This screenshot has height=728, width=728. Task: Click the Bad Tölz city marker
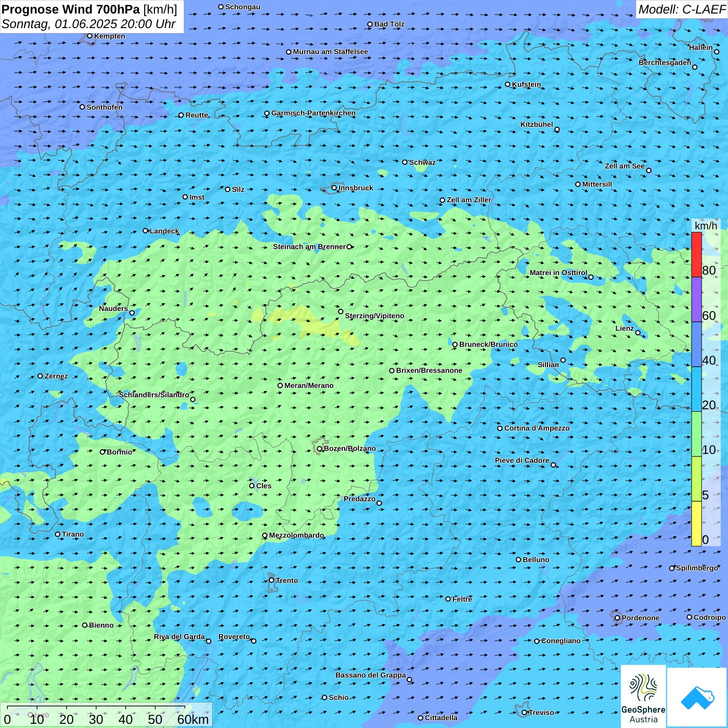[370, 24]
